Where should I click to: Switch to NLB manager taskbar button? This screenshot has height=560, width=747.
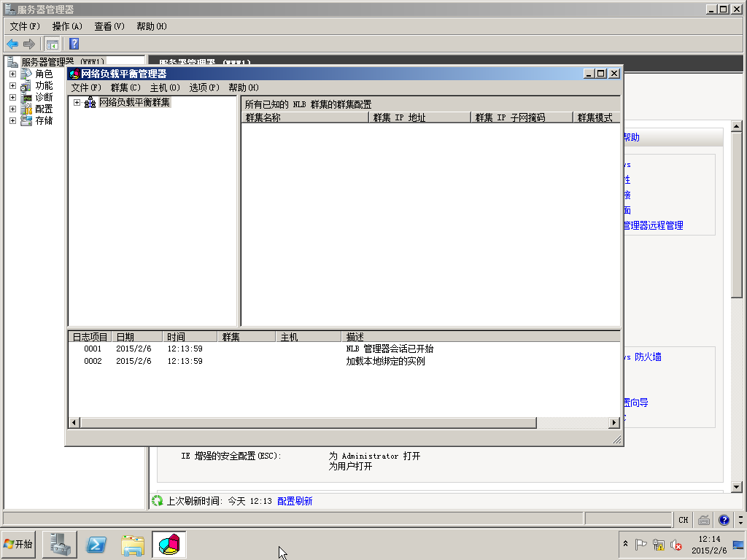coord(169,544)
